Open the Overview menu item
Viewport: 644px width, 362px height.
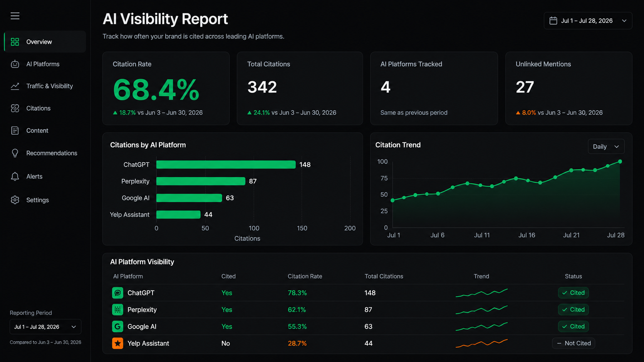45,42
